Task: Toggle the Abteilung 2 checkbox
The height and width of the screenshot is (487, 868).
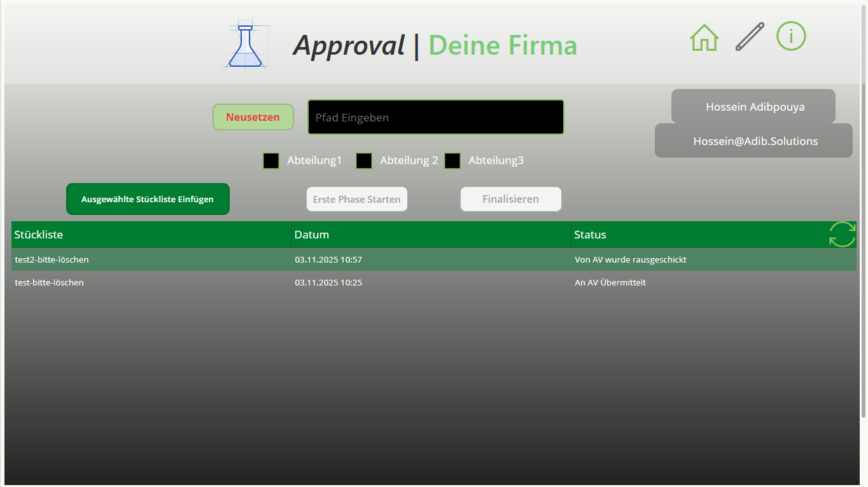Action: [364, 161]
